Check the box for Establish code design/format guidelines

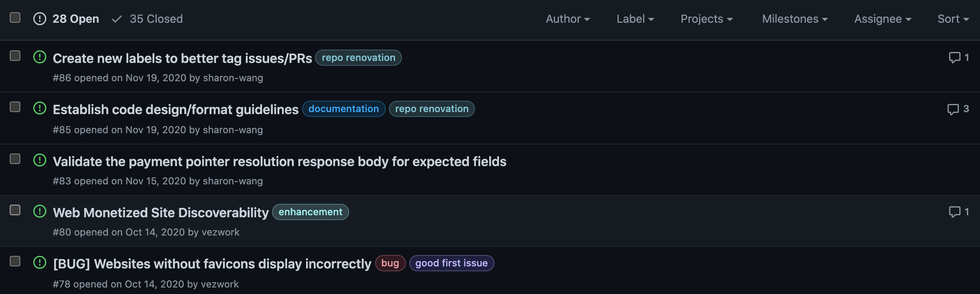[x=15, y=107]
